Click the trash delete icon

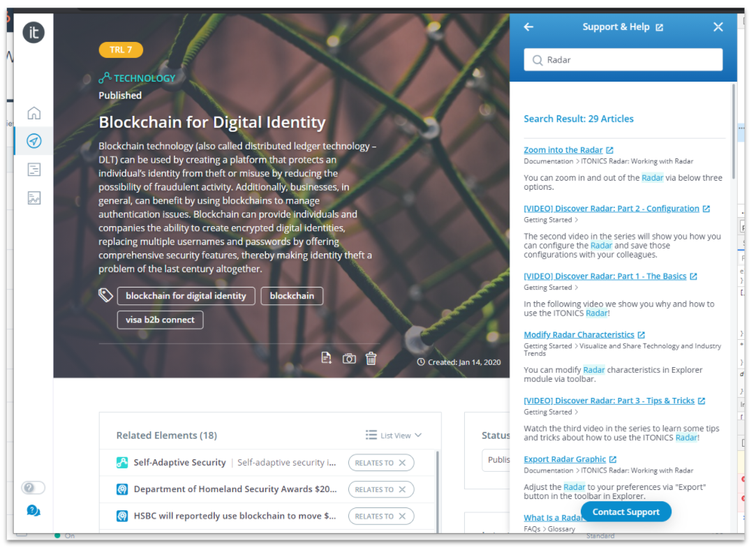[x=371, y=359]
